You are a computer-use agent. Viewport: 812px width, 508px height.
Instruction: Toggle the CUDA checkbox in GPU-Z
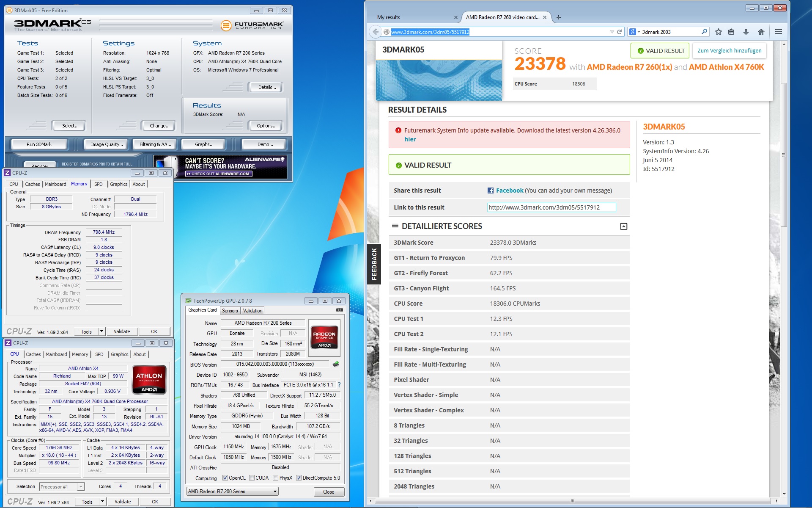(x=252, y=478)
